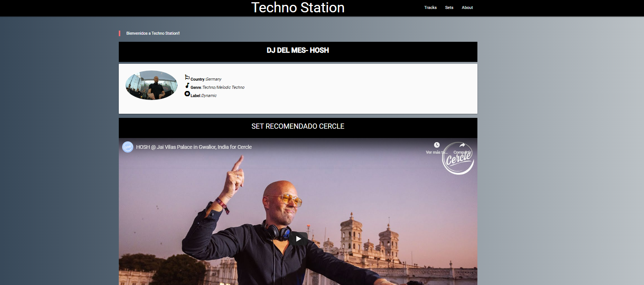644x285 pixels.
Task: Open the About navigation link
Action: (467, 7)
